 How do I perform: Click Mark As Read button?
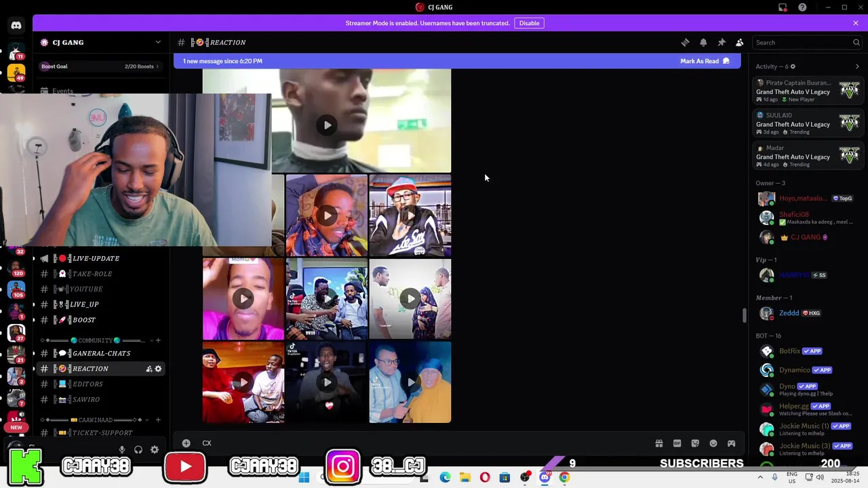[705, 61]
